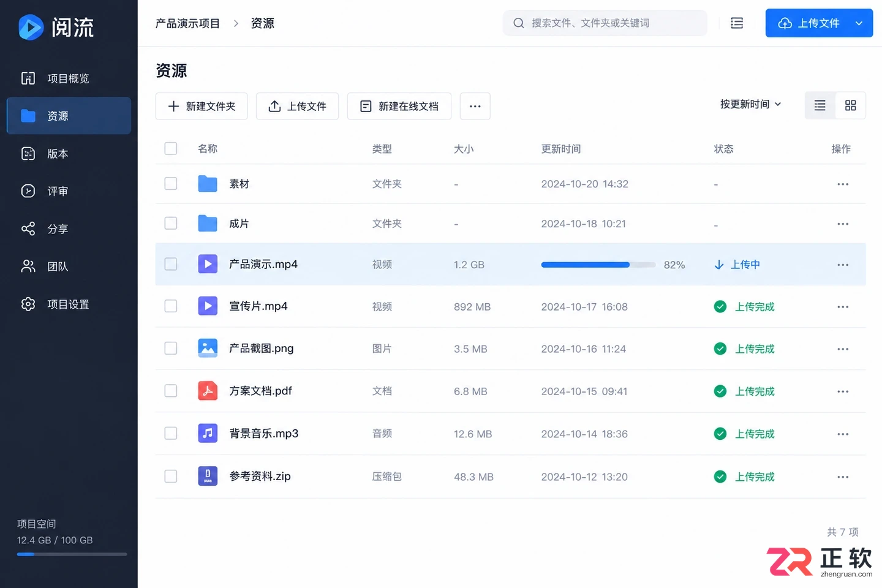This screenshot has height=588, width=882.
Task: Click the PDF icon for 方案文档.pdf
Action: [208, 391]
